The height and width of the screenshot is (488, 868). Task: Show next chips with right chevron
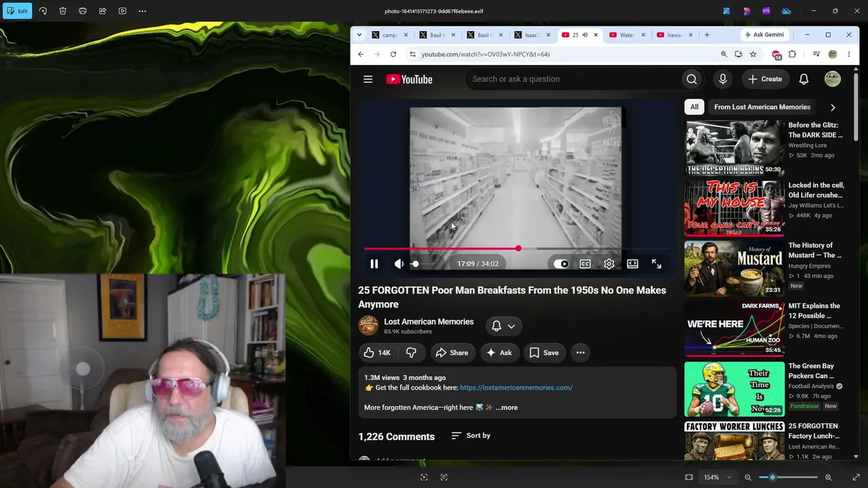pyautogui.click(x=833, y=107)
